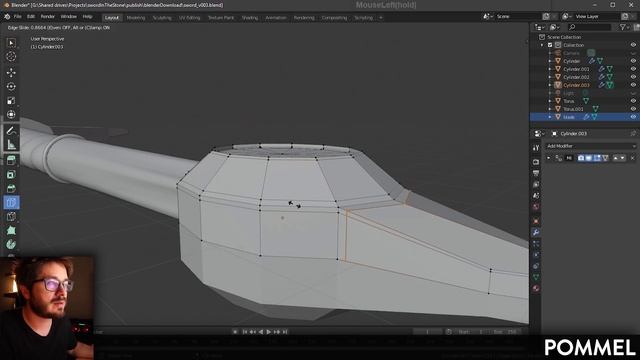Screen dimensions: 640x360
Task: Select the Annotate tool
Action: click(11, 131)
